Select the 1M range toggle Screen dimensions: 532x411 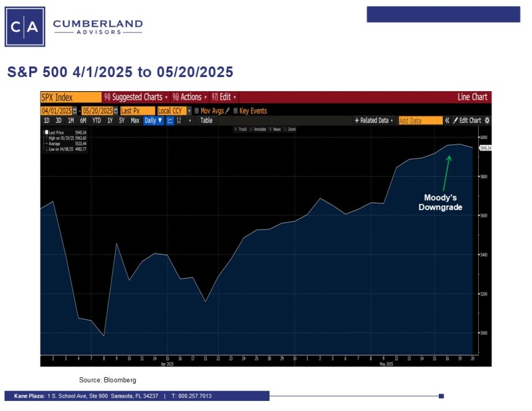click(x=70, y=120)
